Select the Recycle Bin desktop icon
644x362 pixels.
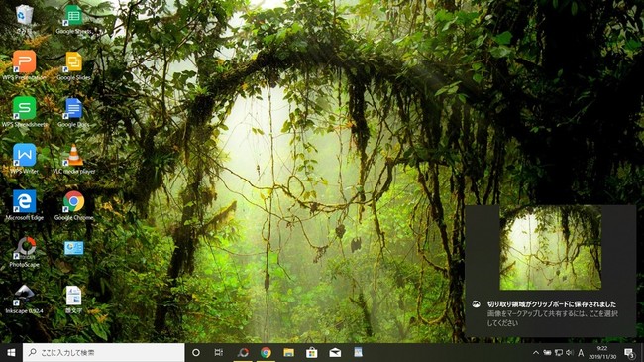point(24,19)
